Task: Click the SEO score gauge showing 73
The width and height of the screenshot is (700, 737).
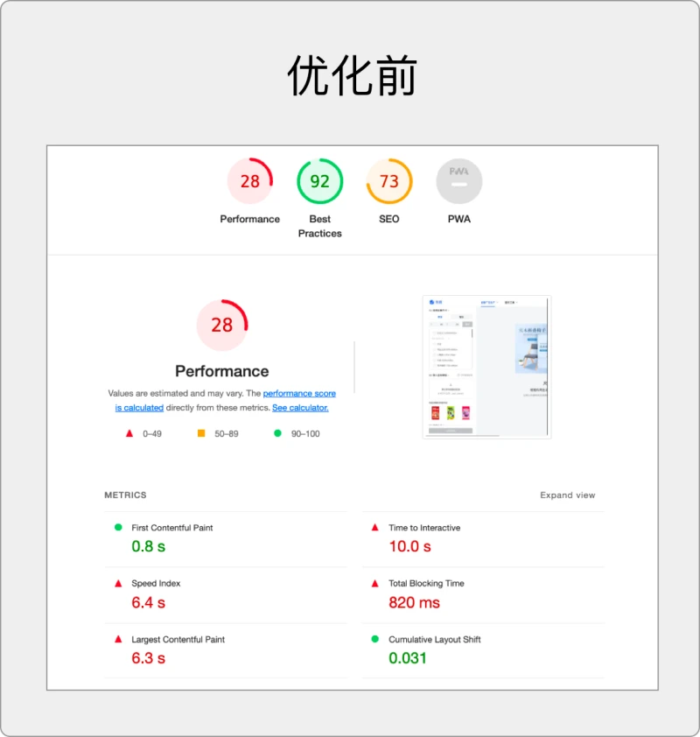Action: pos(389,181)
